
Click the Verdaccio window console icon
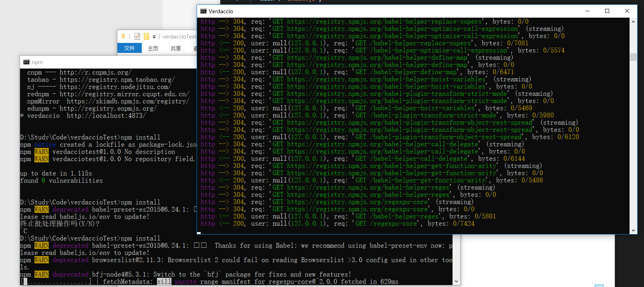pos(203,11)
